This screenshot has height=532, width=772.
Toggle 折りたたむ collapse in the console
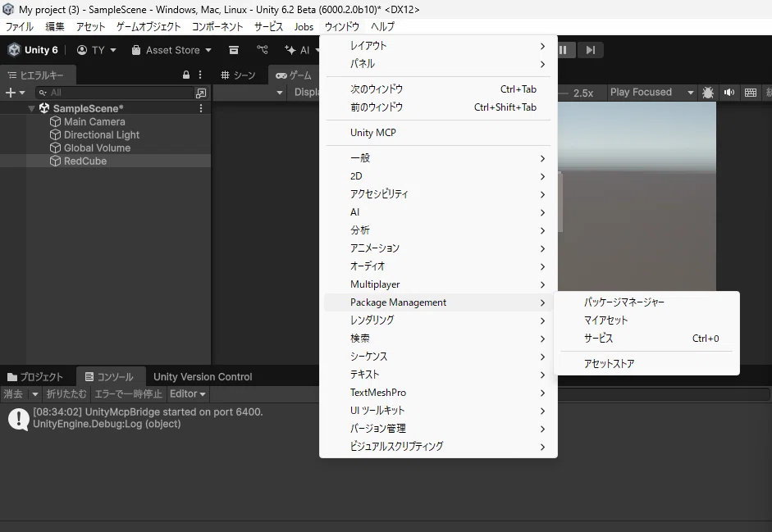(66, 393)
